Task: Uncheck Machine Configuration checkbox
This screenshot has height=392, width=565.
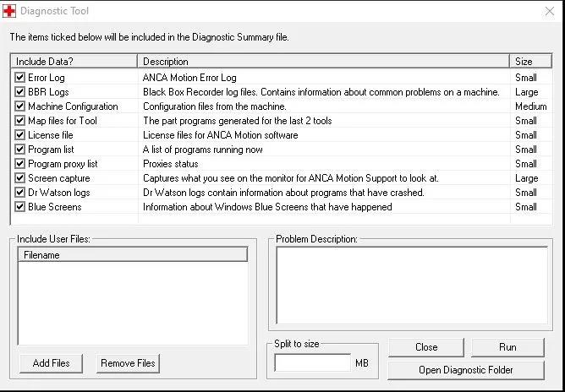Action: tap(19, 106)
